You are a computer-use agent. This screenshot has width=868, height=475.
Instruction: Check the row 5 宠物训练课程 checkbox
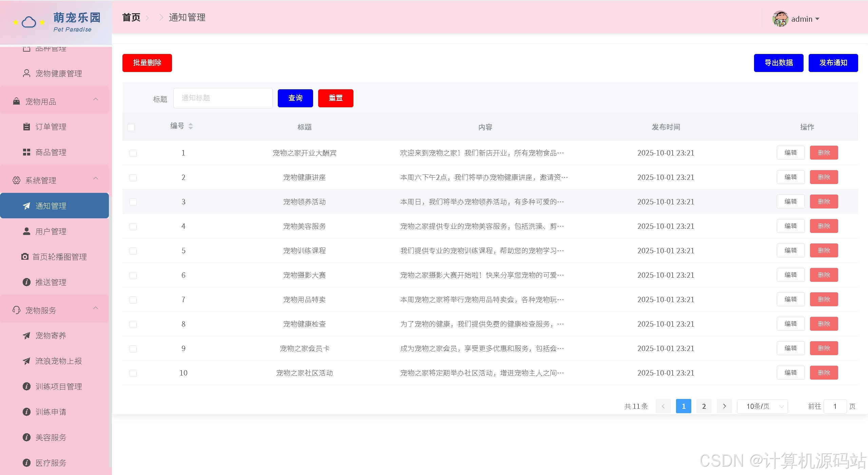click(133, 251)
